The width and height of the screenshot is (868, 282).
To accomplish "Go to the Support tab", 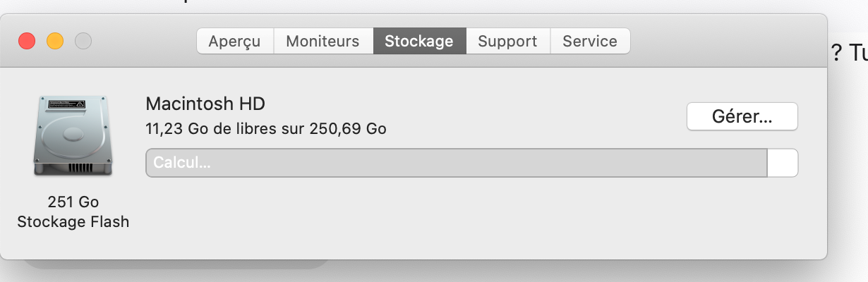I will click(x=507, y=41).
